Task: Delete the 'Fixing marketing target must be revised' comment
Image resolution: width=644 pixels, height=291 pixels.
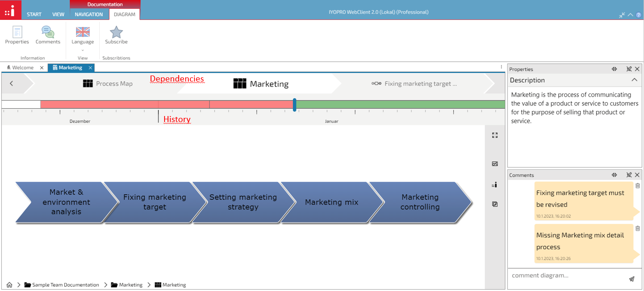Action: pos(638,186)
